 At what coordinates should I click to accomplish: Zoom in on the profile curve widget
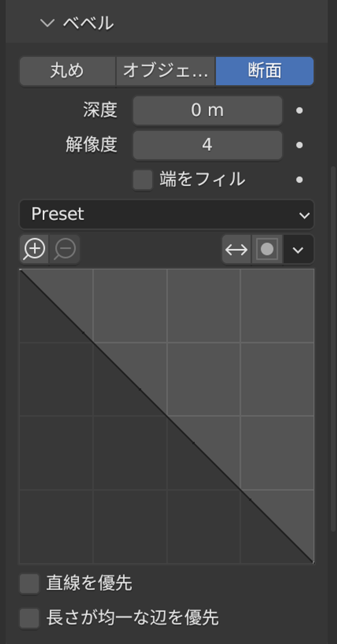coord(34,249)
